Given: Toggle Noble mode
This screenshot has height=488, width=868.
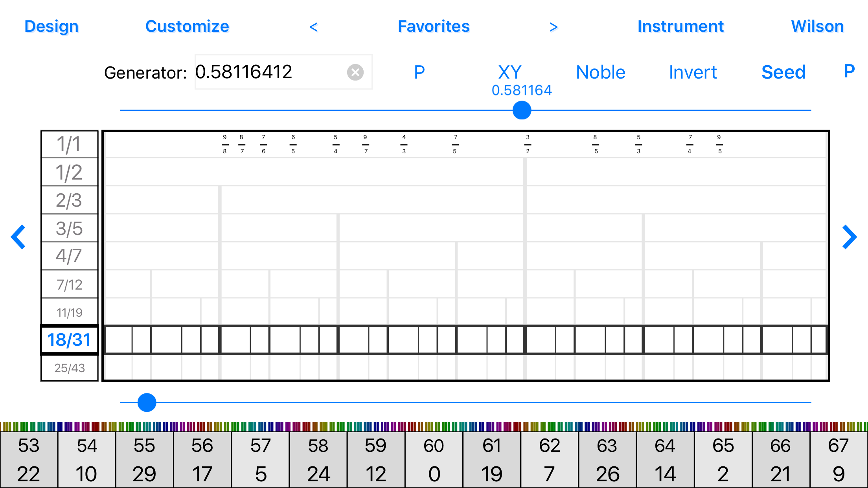Looking at the screenshot, I should pyautogui.click(x=600, y=72).
